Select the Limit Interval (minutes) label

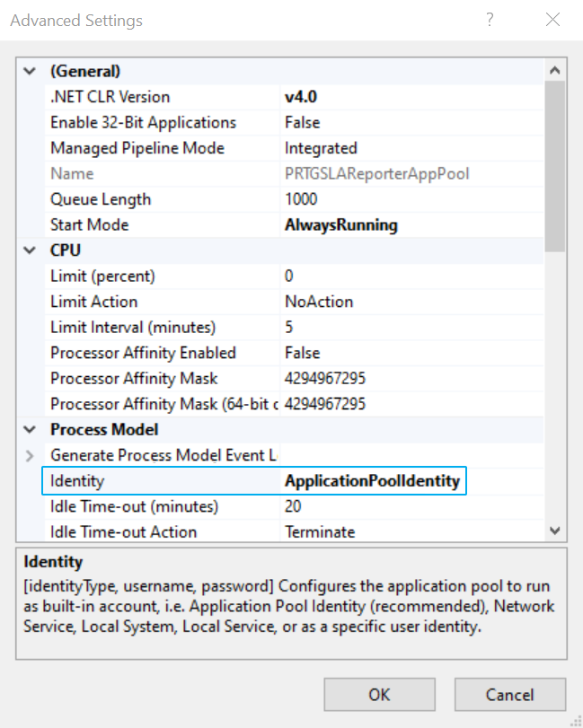click(133, 328)
